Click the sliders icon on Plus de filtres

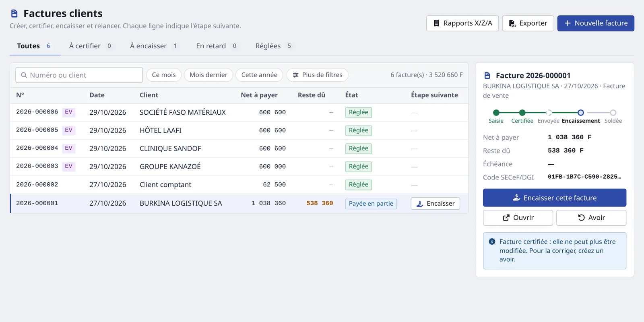(296, 75)
